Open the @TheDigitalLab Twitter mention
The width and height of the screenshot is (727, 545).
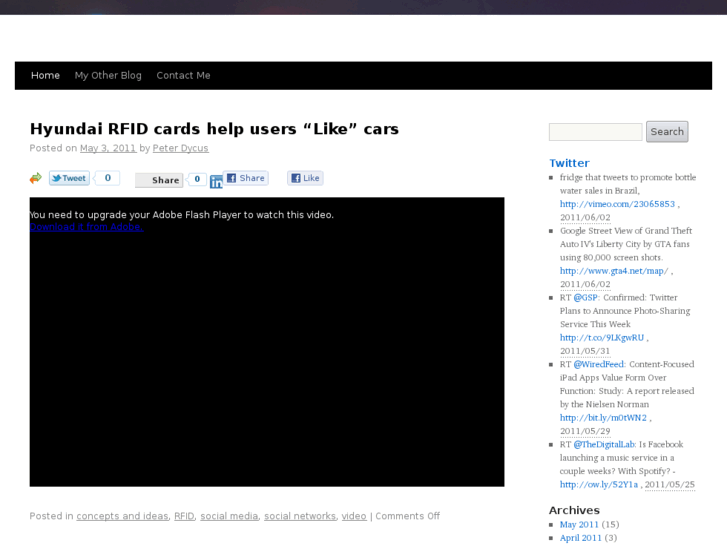click(x=604, y=444)
